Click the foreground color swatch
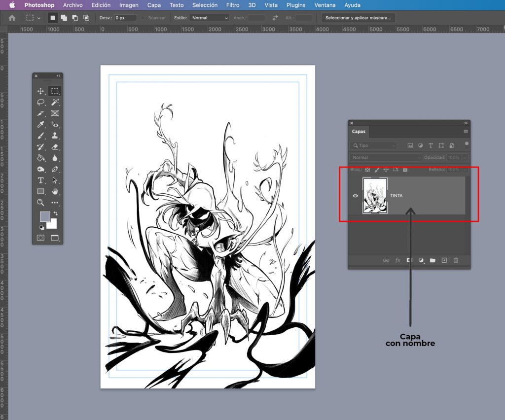The image size is (505, 420). (x=45, y=216)
